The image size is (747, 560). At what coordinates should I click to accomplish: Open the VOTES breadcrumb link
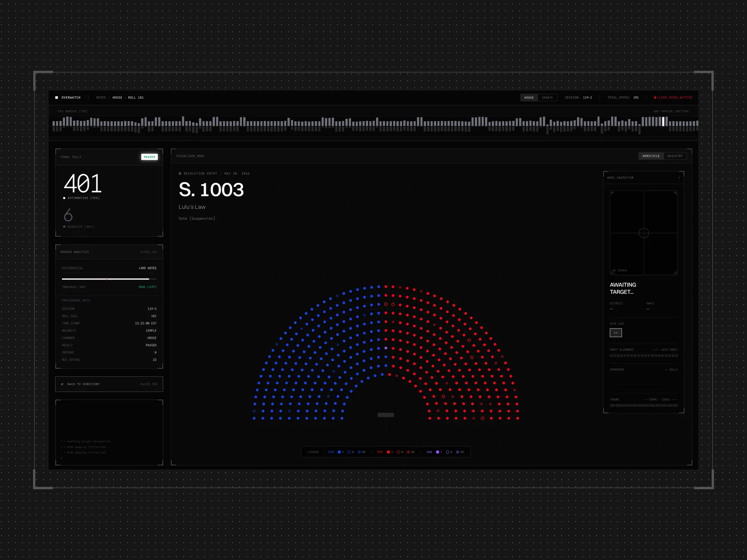pos(101,97)
